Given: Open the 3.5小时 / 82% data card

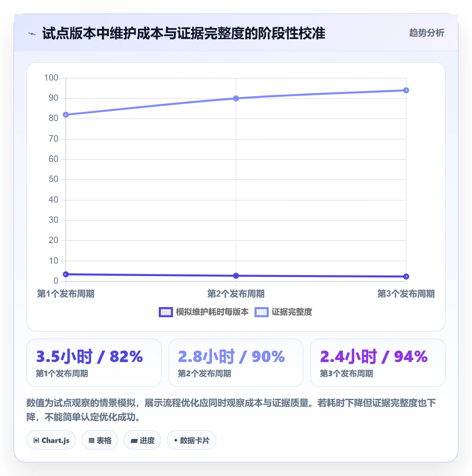Looking at the screenshot, I should coord(94,363).
